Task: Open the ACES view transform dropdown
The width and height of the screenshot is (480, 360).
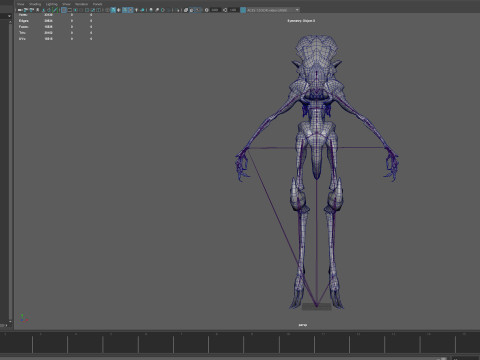Action: (273, 10)
